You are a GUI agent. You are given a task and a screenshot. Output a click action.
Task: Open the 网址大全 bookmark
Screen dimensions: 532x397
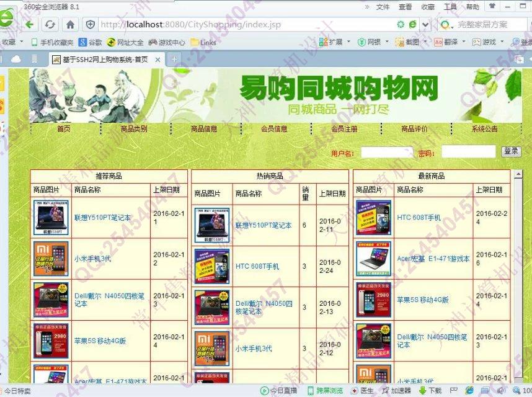pyautogui.click(x=125, y=42)
